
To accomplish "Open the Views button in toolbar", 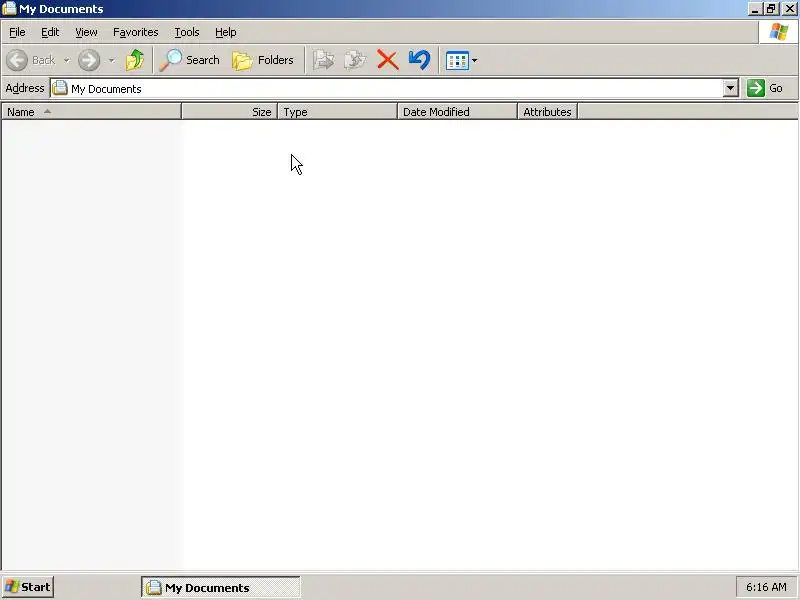I will point(457,60).
